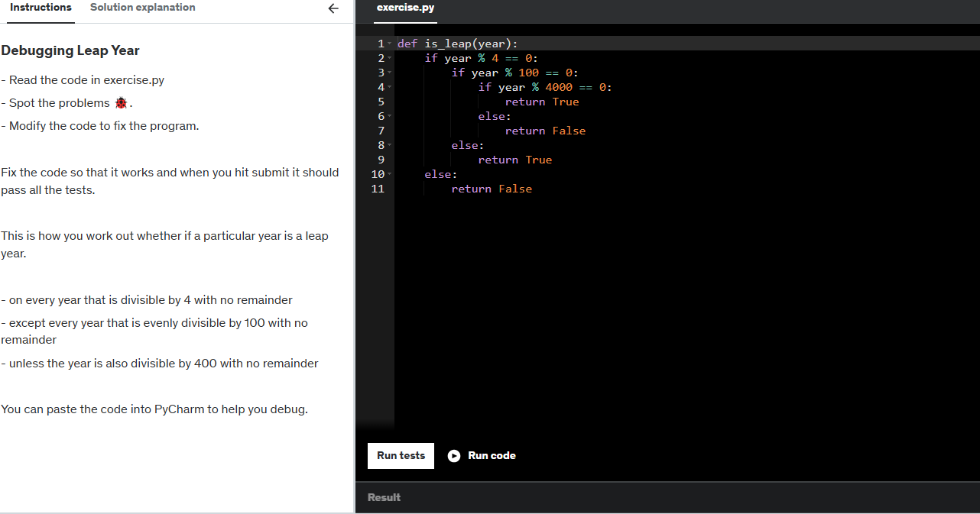Click the PyCharm paste hint sentence

[x=154, y=409]
